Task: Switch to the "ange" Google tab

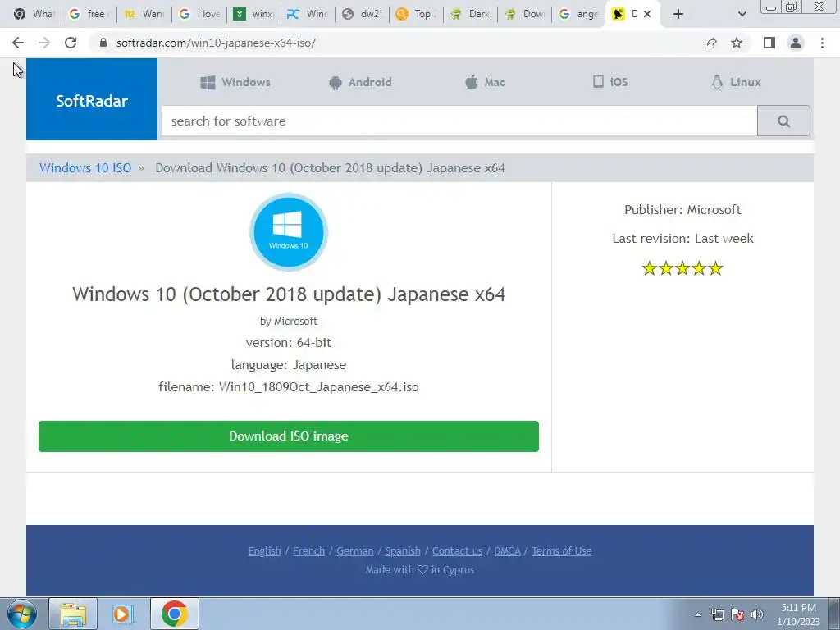Action: coord(578,15)
